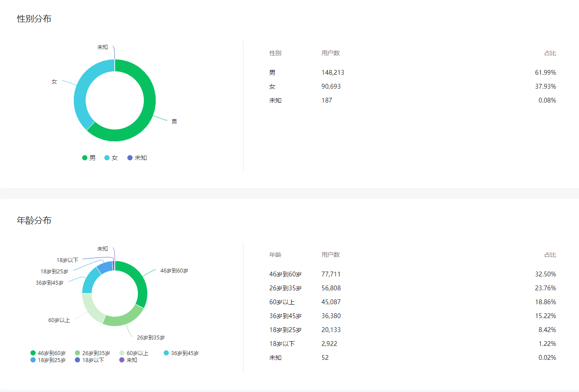The height and width of the screenshot is (392, 579).
Task: Select the 45,087 user count cell
Action: coord(331,302)
